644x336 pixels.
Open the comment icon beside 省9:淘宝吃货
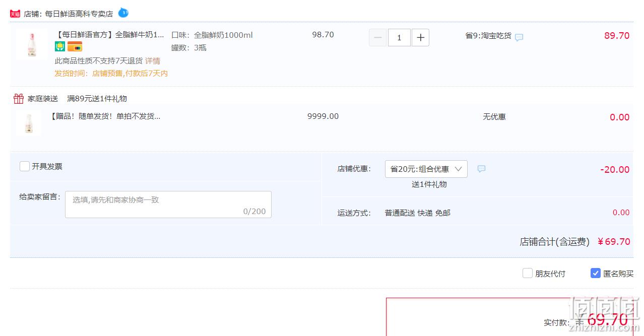point(519,37)
